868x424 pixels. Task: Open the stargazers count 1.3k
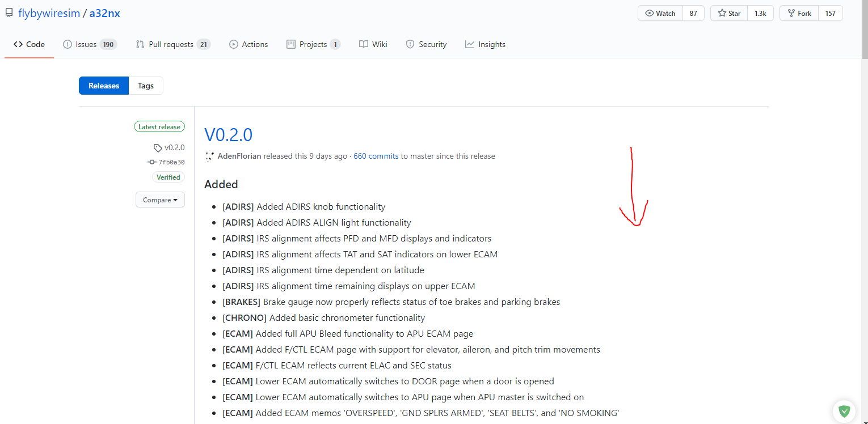click(760, 13)
